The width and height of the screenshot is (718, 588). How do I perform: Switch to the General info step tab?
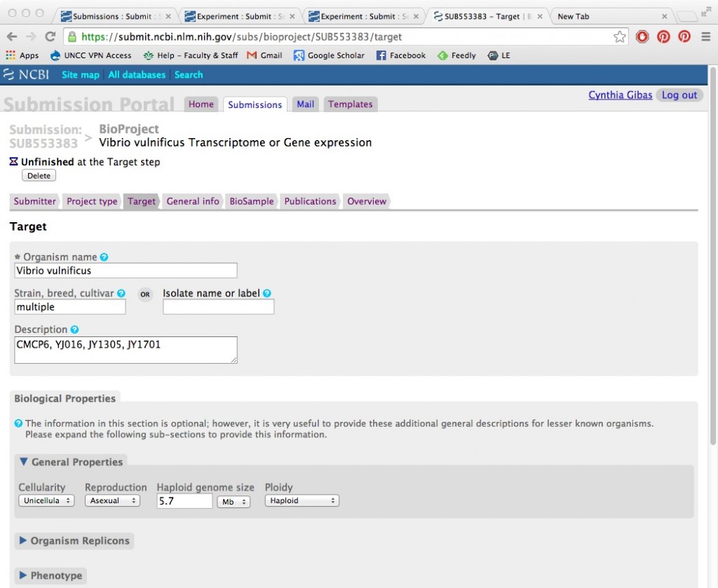click(193, 201)
